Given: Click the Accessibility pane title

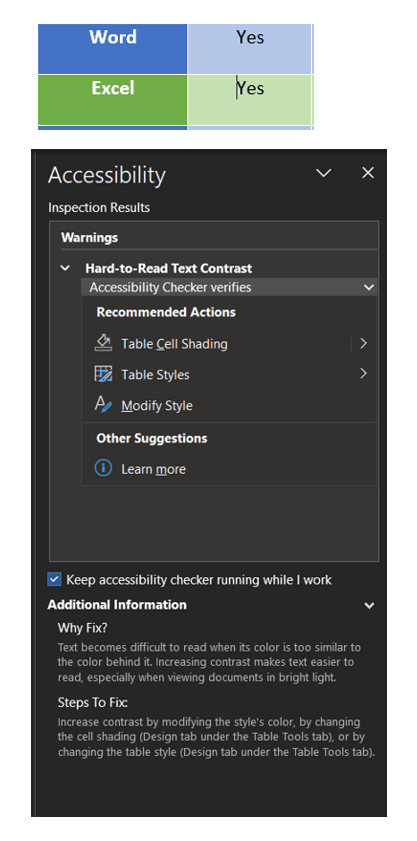Looking at the screenshot, I should point(107,175).
